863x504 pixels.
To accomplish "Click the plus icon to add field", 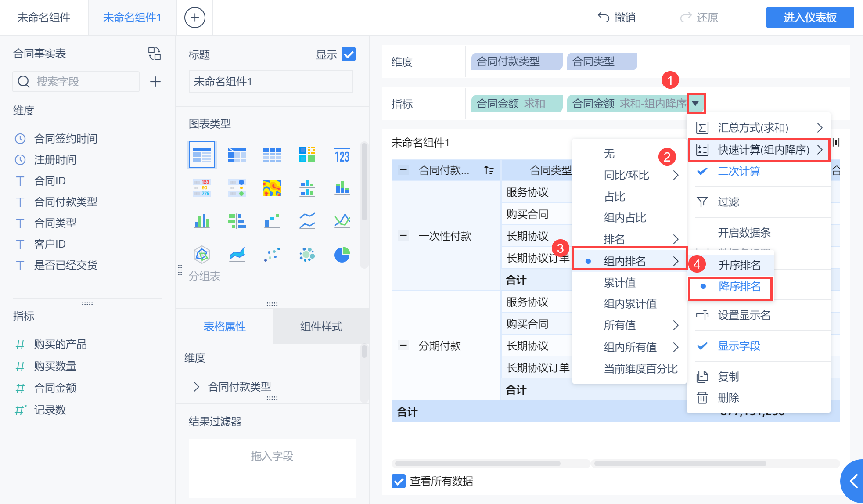I will pos(155,82).
